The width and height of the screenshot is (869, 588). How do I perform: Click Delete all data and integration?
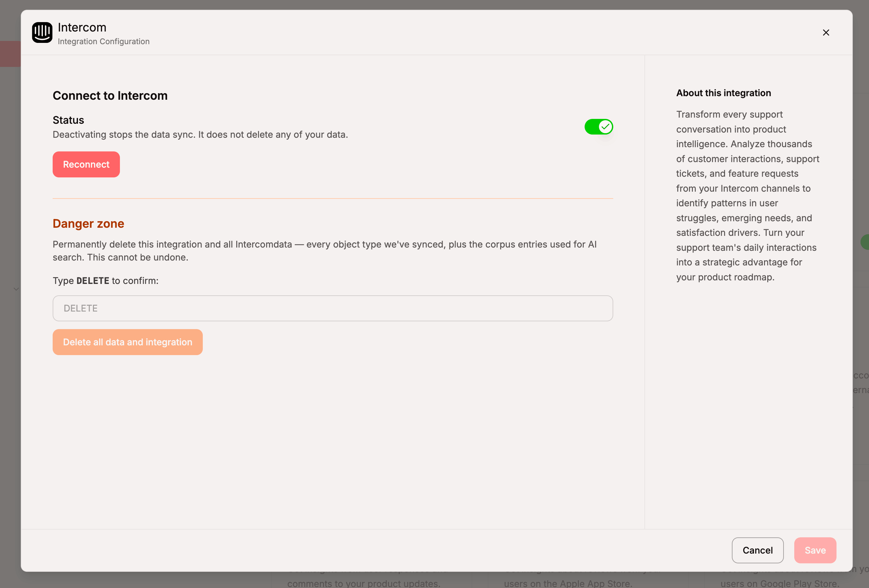click(127, 342)
